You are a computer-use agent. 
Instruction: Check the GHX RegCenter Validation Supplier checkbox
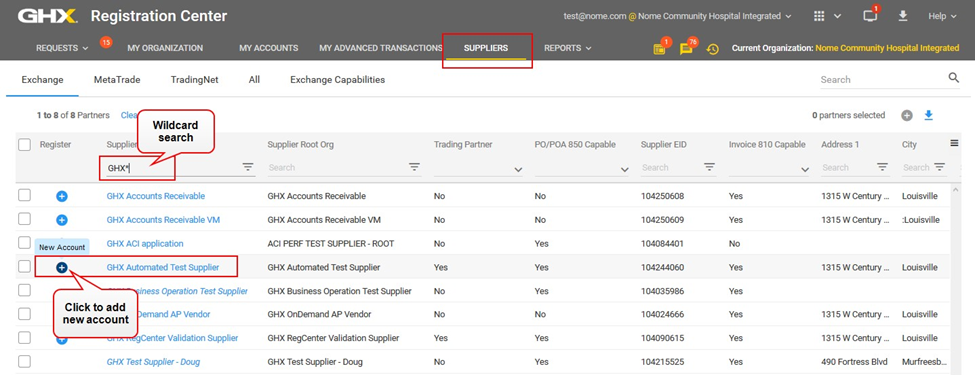[x=24, y=338]
